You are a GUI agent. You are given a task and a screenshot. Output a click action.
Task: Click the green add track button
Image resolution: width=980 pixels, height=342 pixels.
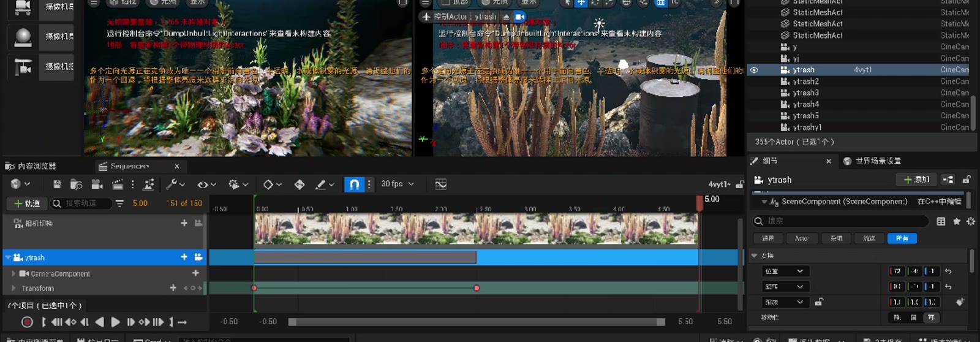click(27, 203)
